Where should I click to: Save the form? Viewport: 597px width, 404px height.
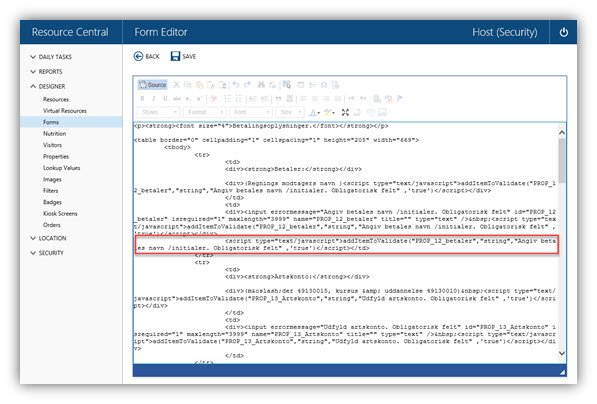click(183, 56)
